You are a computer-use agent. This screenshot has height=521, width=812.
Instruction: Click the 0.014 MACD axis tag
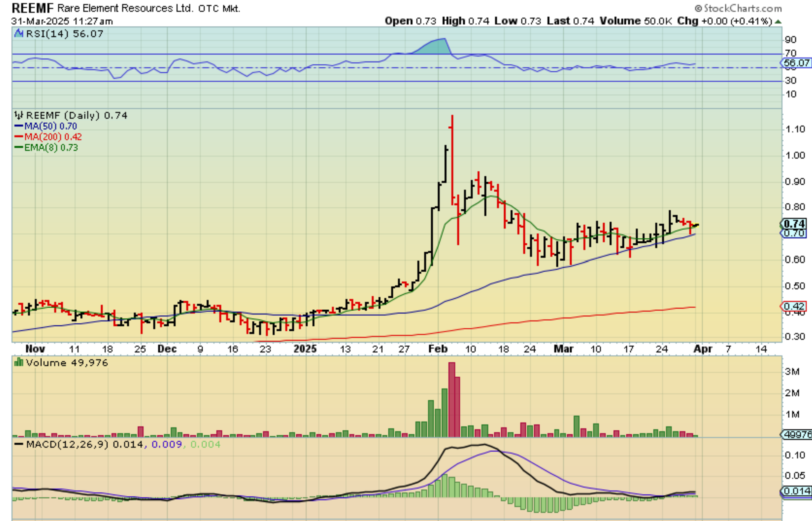[x=797, y=491]
